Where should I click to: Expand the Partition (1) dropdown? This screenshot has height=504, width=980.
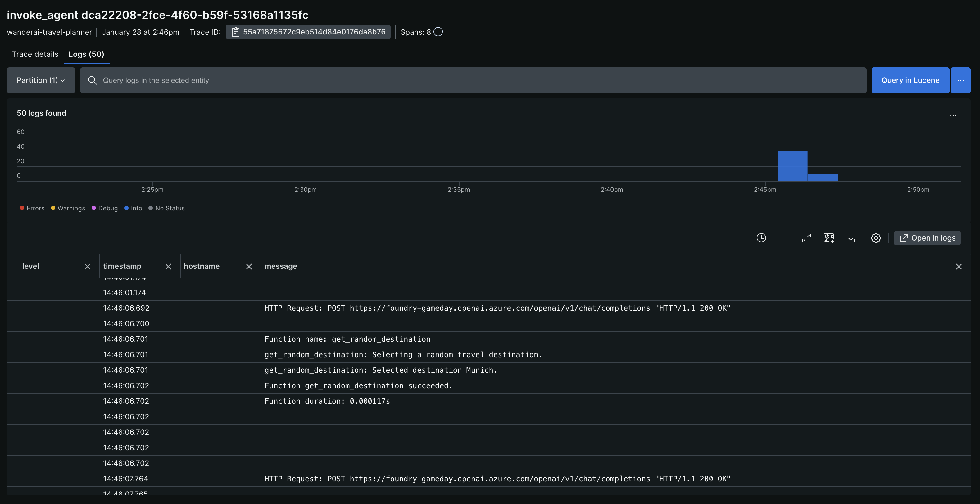(41, 80)
